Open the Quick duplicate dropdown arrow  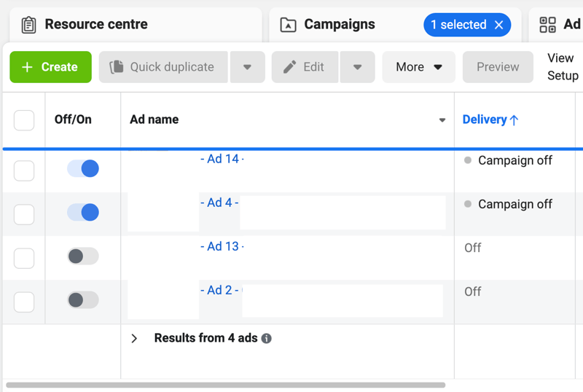[247, 67]
